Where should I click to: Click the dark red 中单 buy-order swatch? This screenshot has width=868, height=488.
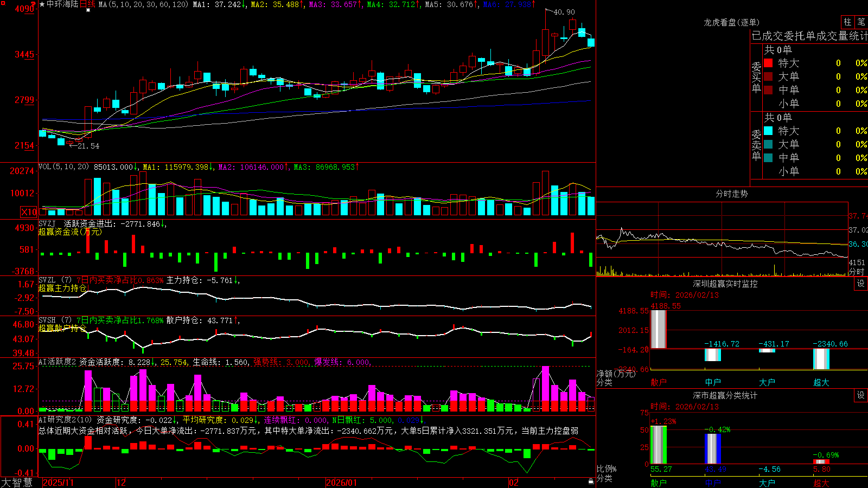(x=768, y=89)
